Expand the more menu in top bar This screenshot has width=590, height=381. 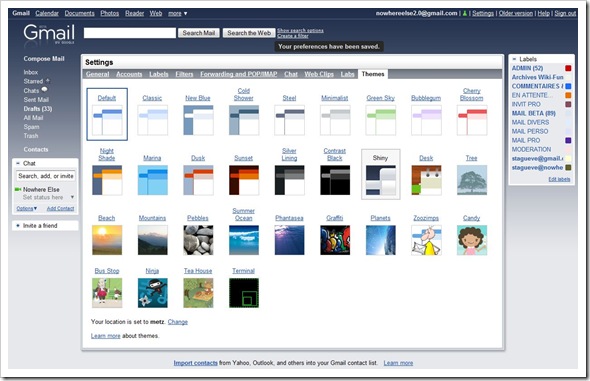(x=178, y=14)
